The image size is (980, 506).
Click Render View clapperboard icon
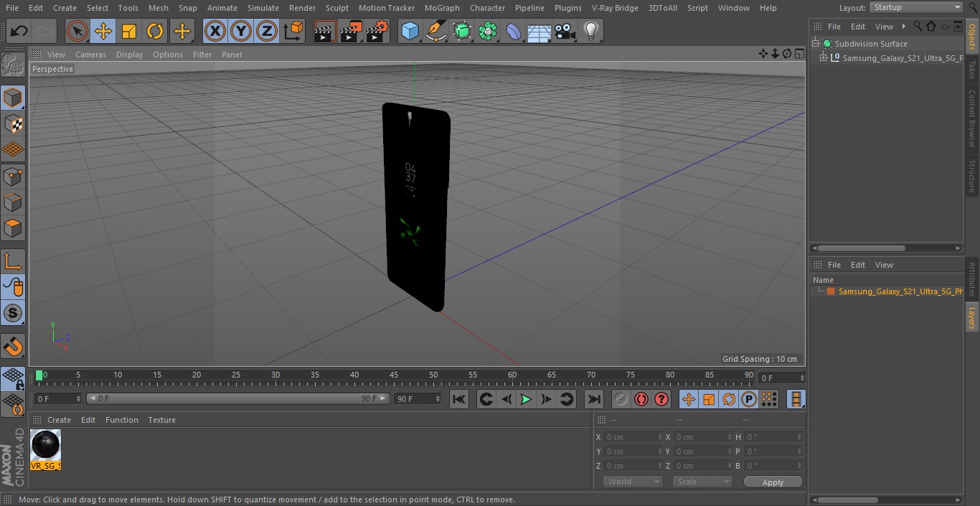(325, 31)
